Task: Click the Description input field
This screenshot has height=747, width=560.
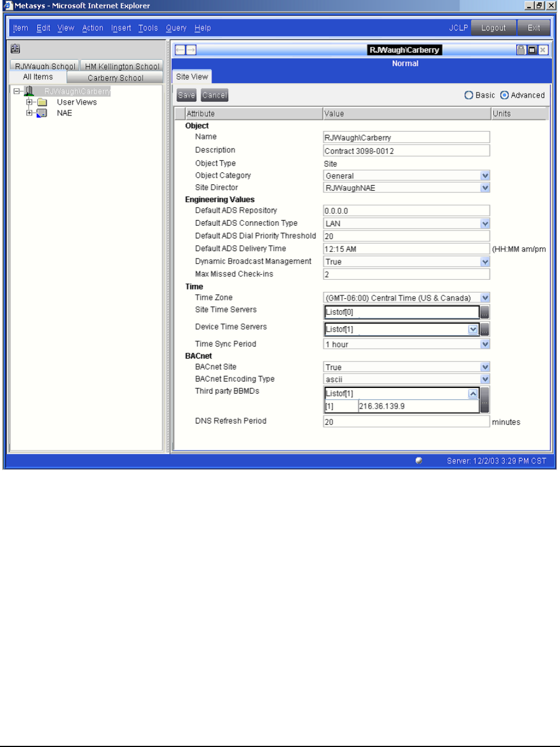Action: point(407,151)
